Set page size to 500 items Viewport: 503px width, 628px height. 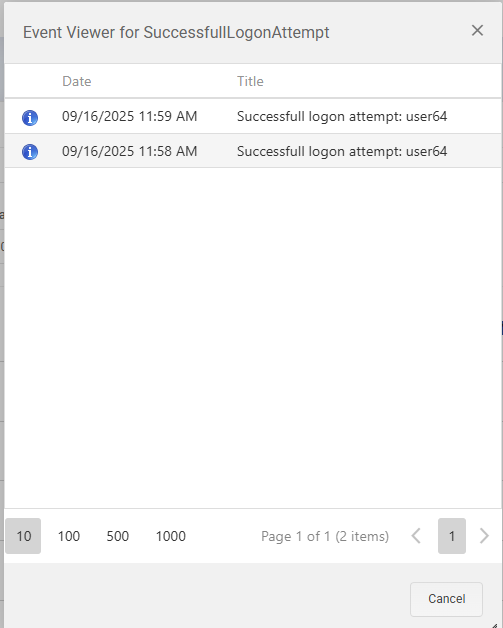117,536
